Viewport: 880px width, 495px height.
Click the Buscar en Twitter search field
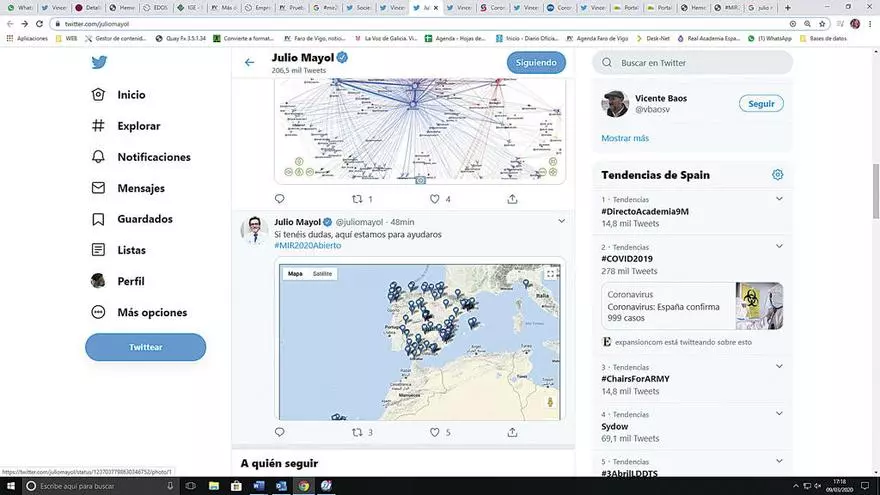tap(700, 63)
